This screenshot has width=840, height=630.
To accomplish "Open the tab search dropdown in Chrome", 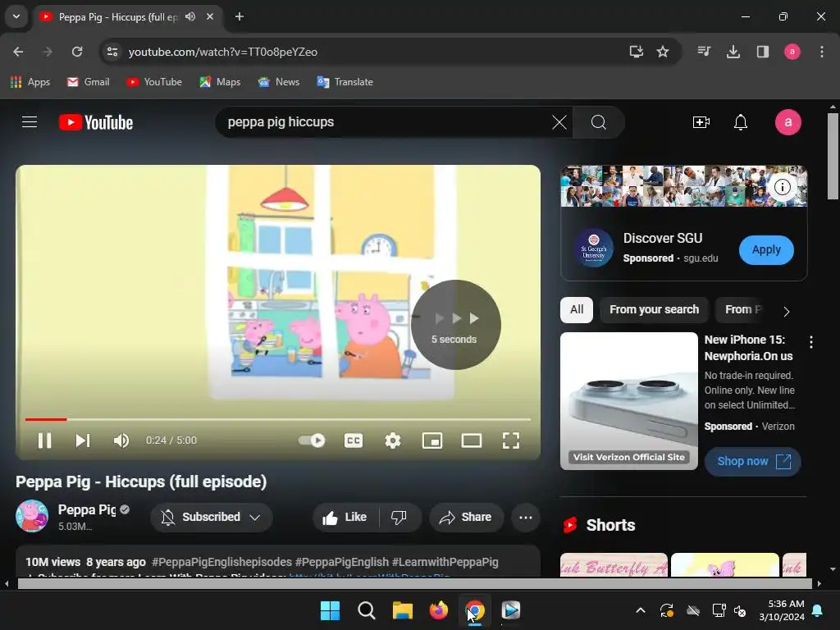I will tap(16, 16).
